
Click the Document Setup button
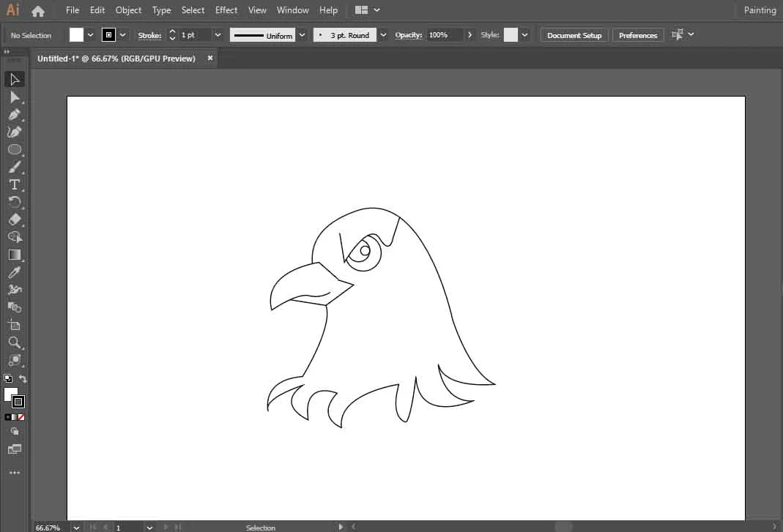[574, 35]
